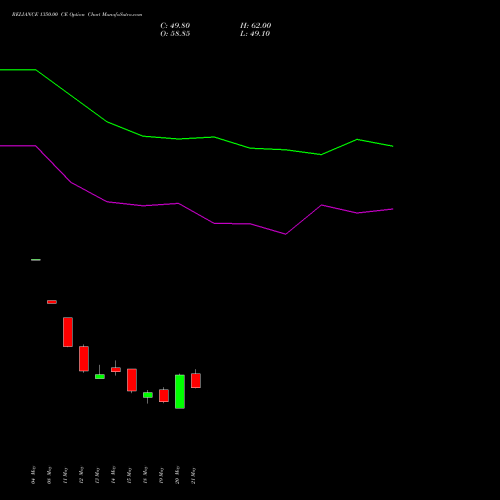Click the 11 May date label
The width and height of the screenshot is (500, 500).
[x=65, y=475]
